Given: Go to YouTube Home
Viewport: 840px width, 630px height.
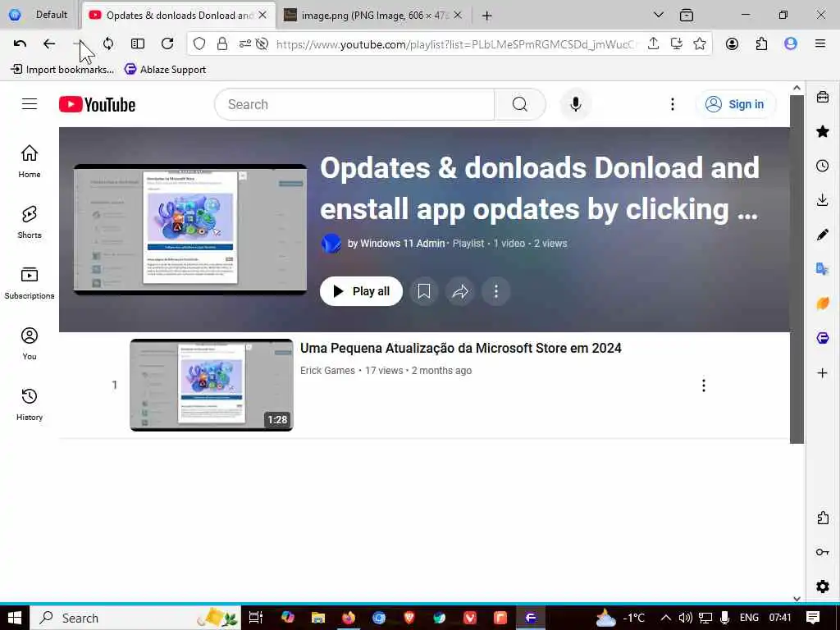Looking at the screenshot, I should coord(30,161).
